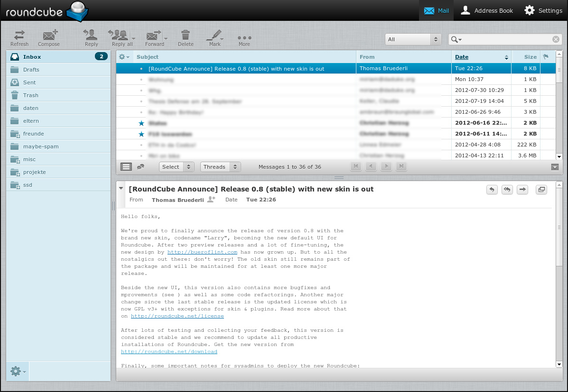This screenshot has width=568, height=392.
Task: Switch to threads view mode
Action: [140, 167]
